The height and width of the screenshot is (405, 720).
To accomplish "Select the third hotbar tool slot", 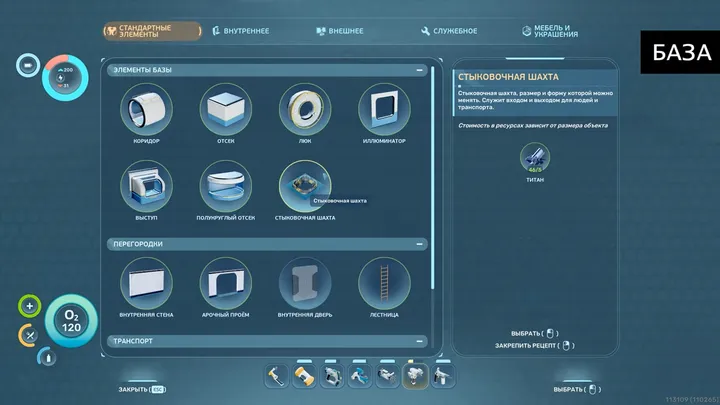I will 332,376.
